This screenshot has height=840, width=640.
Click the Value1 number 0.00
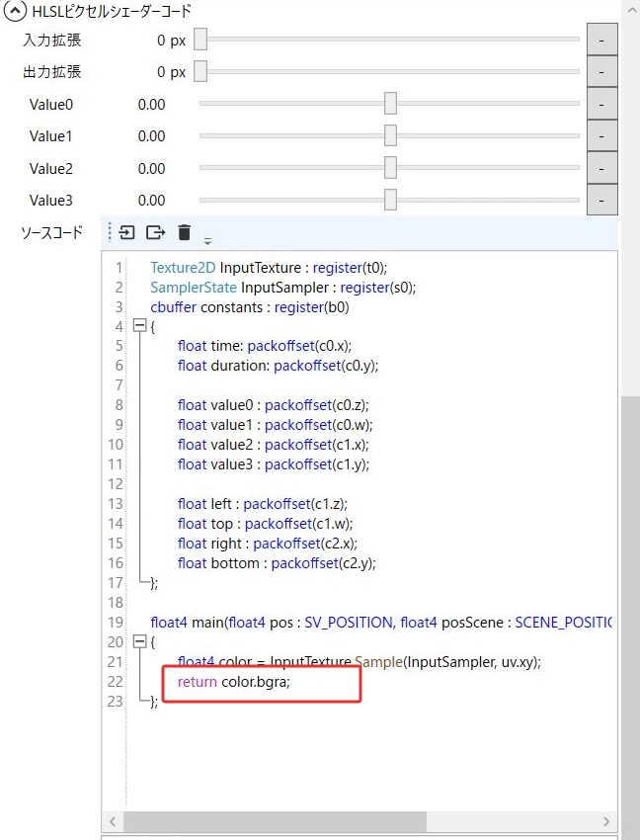click(x=151, y=136)
